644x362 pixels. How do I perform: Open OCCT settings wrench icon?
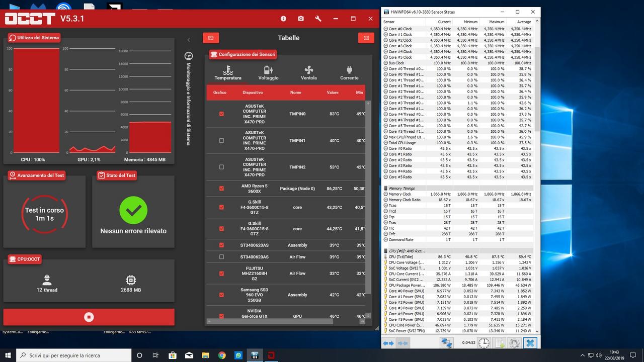318,19
